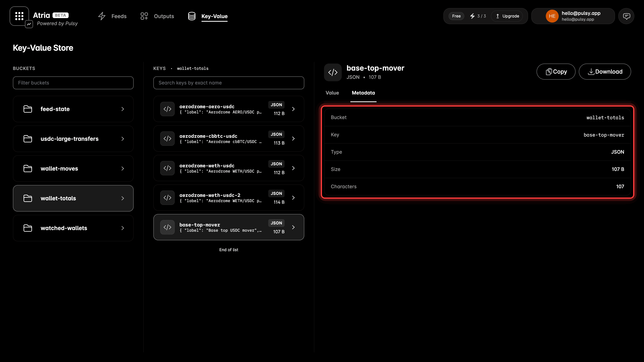644x362 pixels.
Task: Click code icon of base-top-mover key row
Action: pos(167,227)
